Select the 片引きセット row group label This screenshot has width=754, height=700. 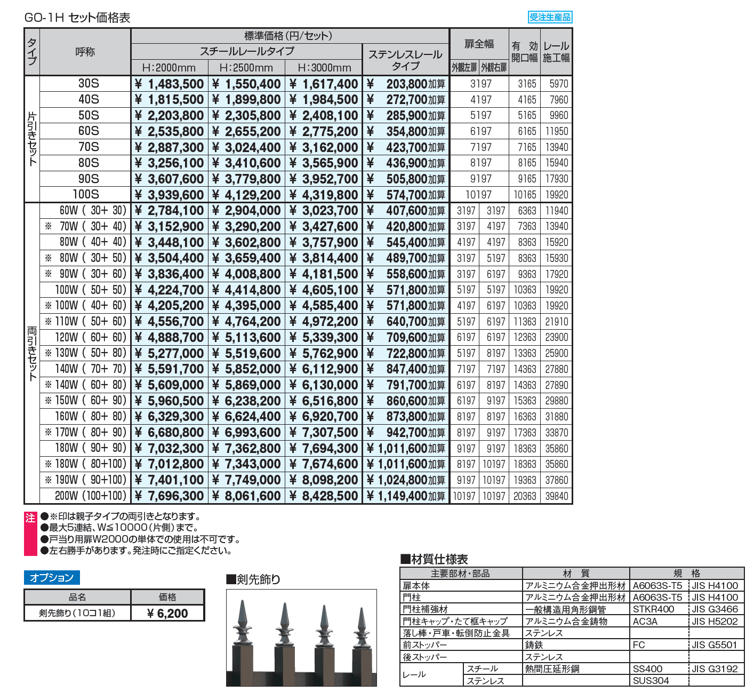(31, 139)
